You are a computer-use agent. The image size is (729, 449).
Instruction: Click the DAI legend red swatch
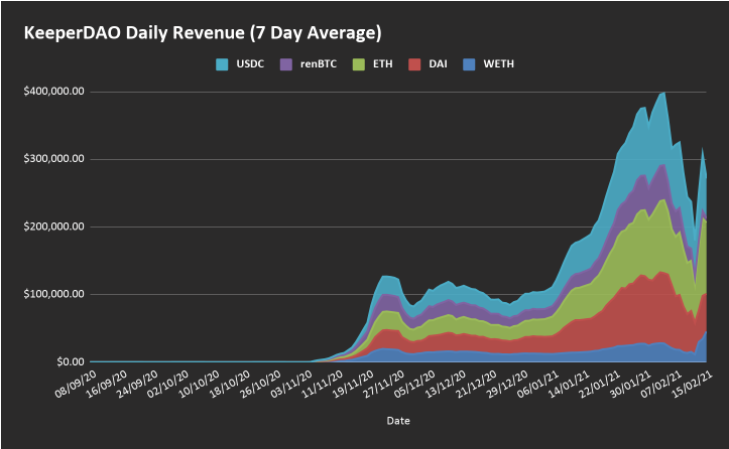click(x=414, y=64)
